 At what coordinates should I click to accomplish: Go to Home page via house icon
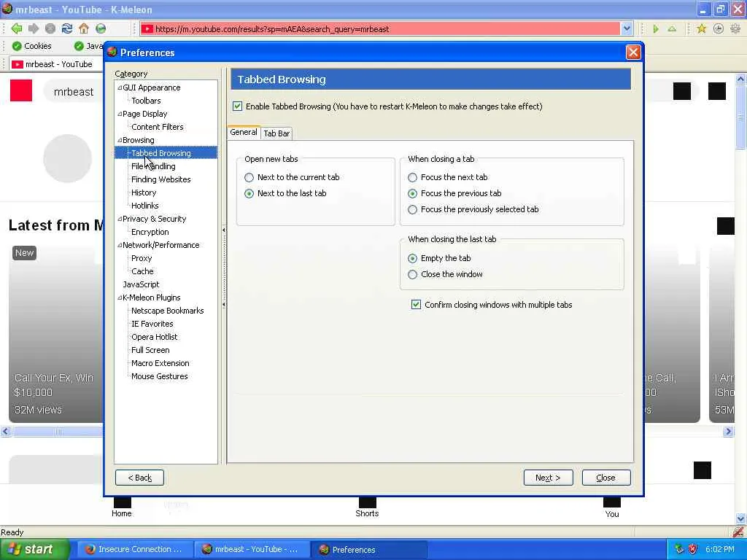point(84,28)
